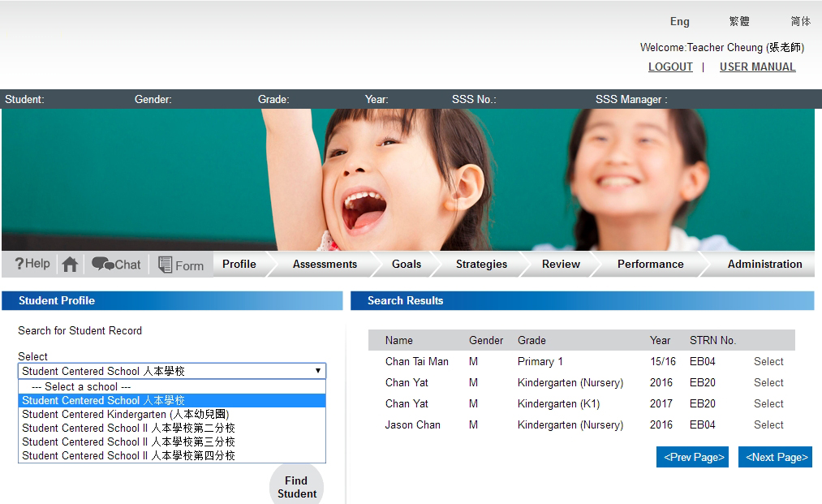This screenshot has width=822, height=504.
Task: Go to the next results page
Action: [776, 457]
